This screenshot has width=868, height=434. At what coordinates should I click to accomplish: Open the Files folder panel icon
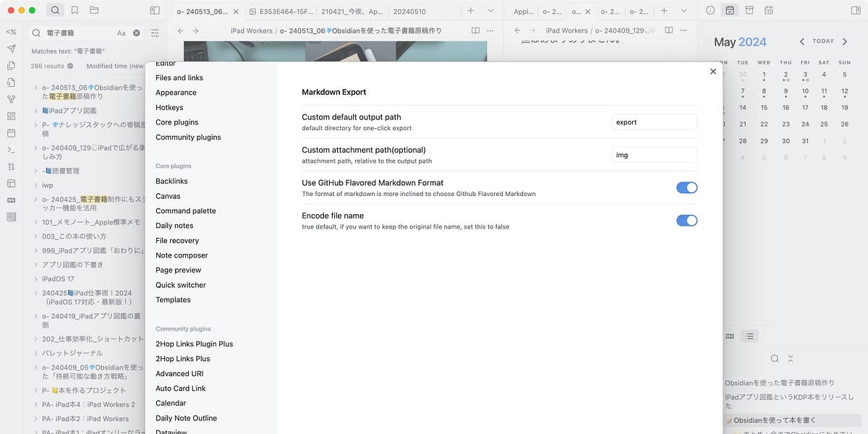94,10
